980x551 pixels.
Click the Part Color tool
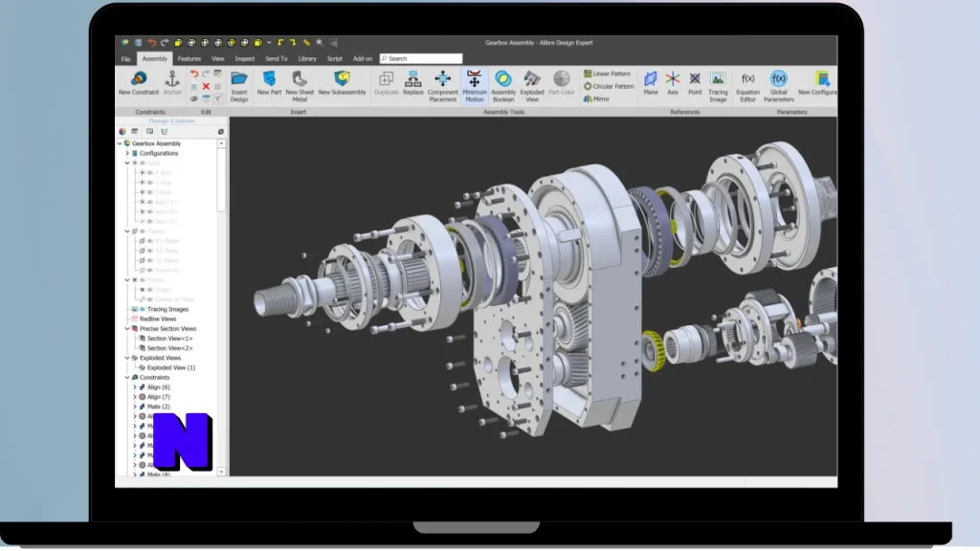[561, 83]
